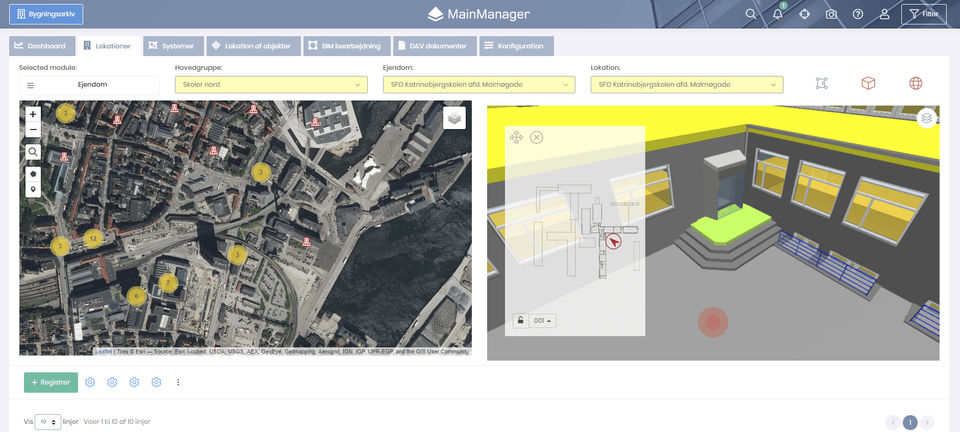Switch to BIM bearbejdning tab

coord(347,46)
